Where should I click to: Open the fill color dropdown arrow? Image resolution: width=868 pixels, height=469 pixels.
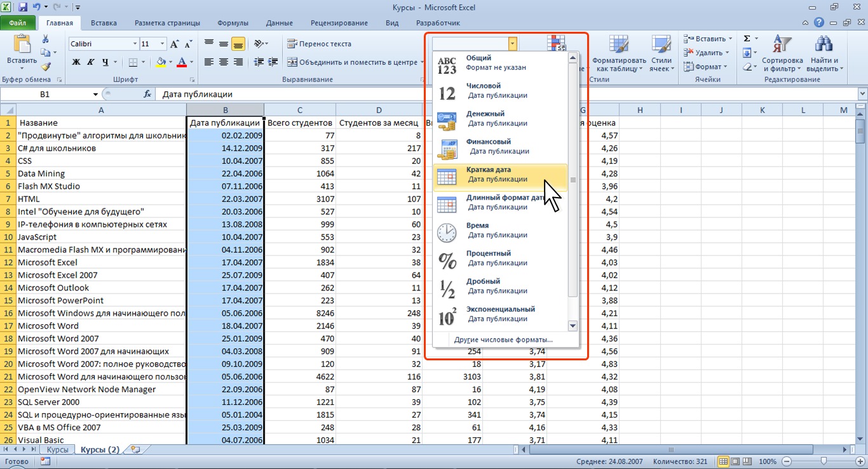pyautogui.click(x=170, y=62)
